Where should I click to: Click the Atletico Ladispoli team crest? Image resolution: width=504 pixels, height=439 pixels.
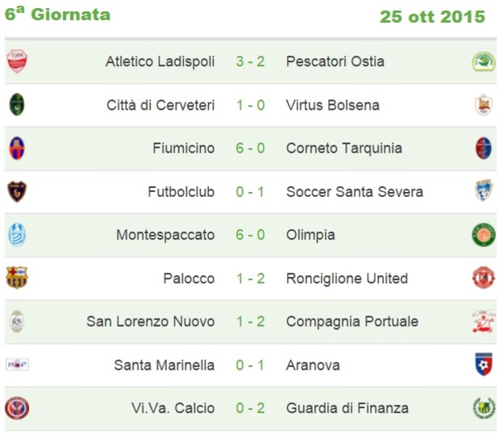pos(17,61)
